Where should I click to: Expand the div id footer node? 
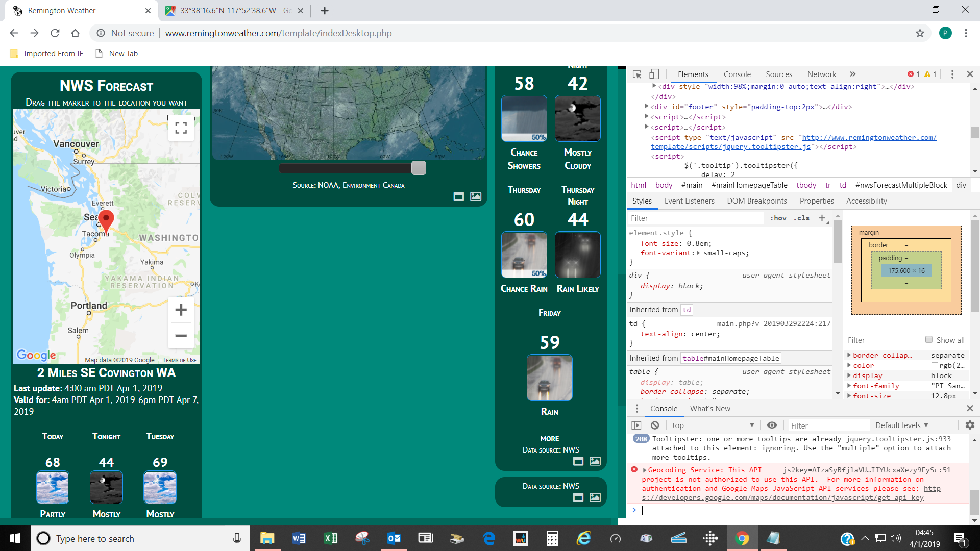pos(647,107)
